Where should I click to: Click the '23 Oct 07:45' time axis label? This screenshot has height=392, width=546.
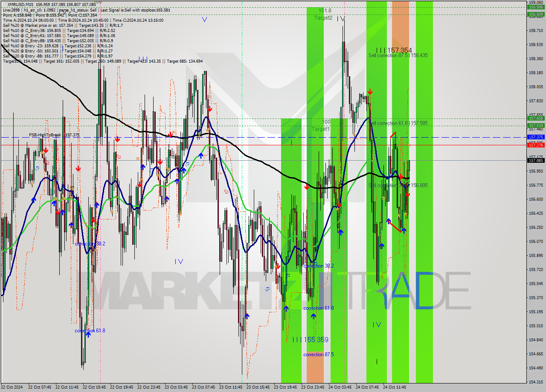pos(203,387)
